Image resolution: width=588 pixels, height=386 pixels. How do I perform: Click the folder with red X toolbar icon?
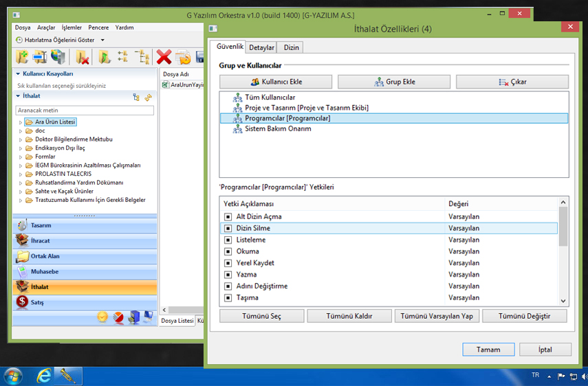(x=83, y=57)
